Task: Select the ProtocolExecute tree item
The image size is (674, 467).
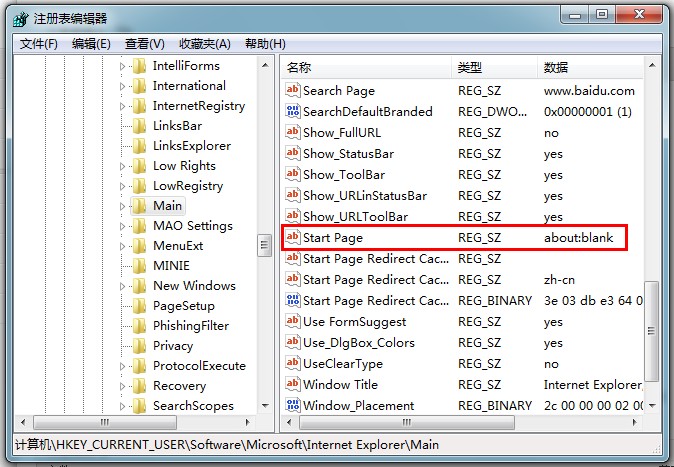Action: pyautogui.click(x=199, y=366)
